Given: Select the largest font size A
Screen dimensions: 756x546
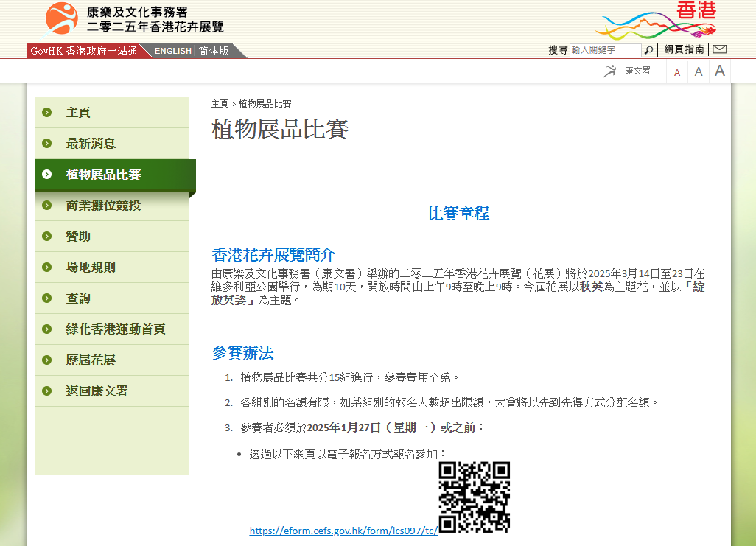Looking at the screenshot, I should click(x=720, y=71).
